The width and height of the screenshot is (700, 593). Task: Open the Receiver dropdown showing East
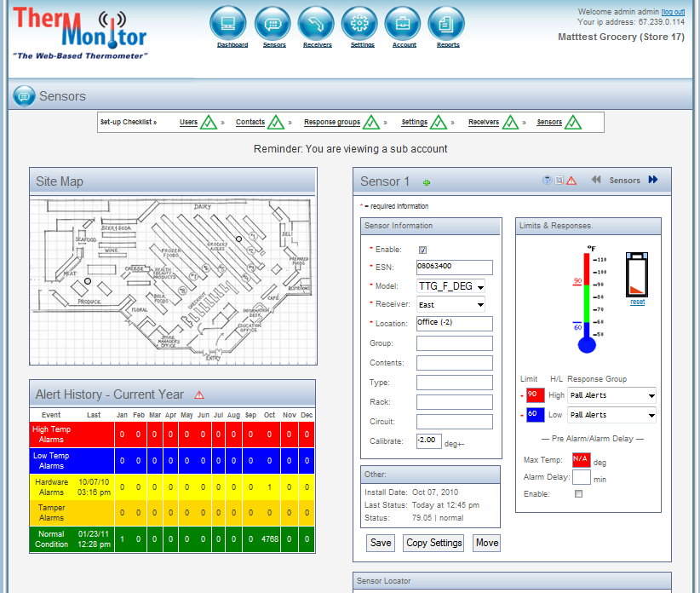click(x=450, y=304)
